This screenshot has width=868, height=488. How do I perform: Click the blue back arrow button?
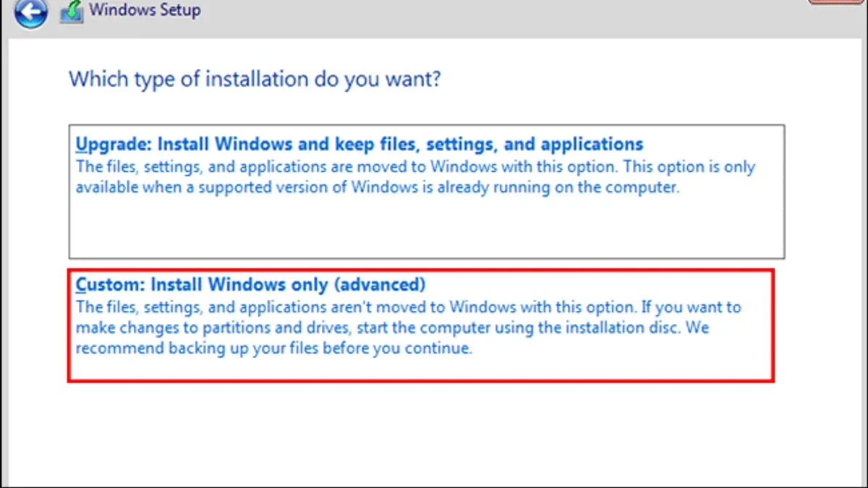click(x=30, y=12)
